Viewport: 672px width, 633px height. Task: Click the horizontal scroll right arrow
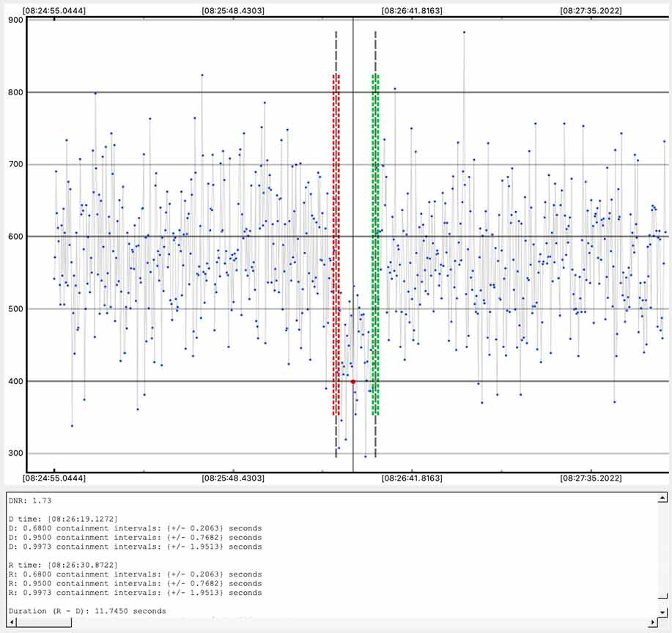click(x=653, y=622)
